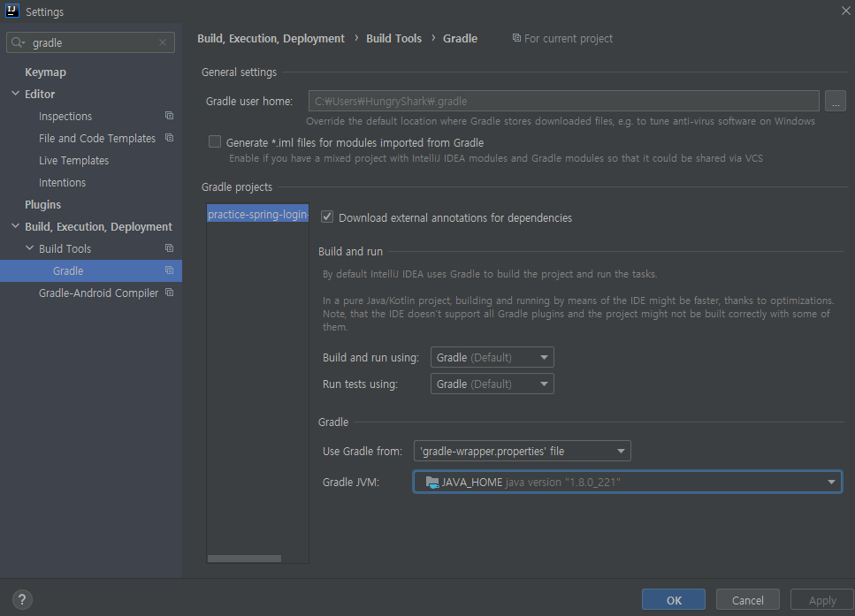The height and width of the screenshot is (616, 855).
Task: Click project-level icon on Gradle row
Action: click(x=170, y=270)
